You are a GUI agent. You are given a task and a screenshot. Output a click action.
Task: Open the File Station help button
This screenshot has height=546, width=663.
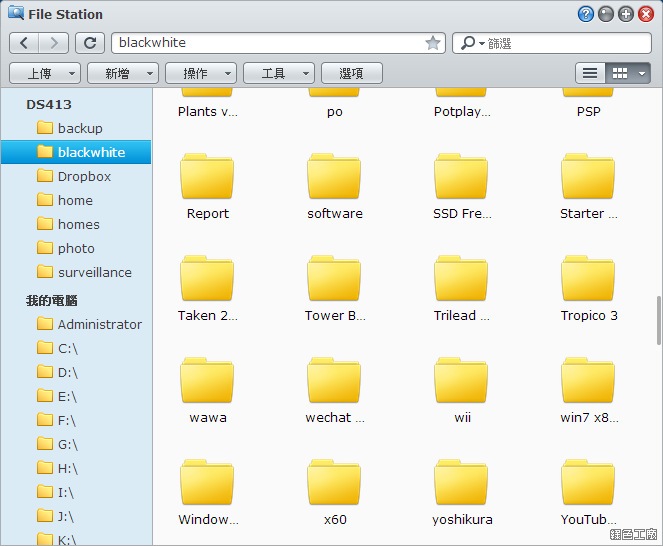(585, 14)
